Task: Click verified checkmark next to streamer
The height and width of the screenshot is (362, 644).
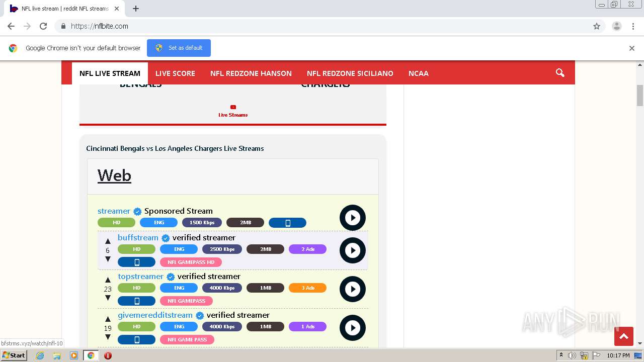Action: (137, 212)
